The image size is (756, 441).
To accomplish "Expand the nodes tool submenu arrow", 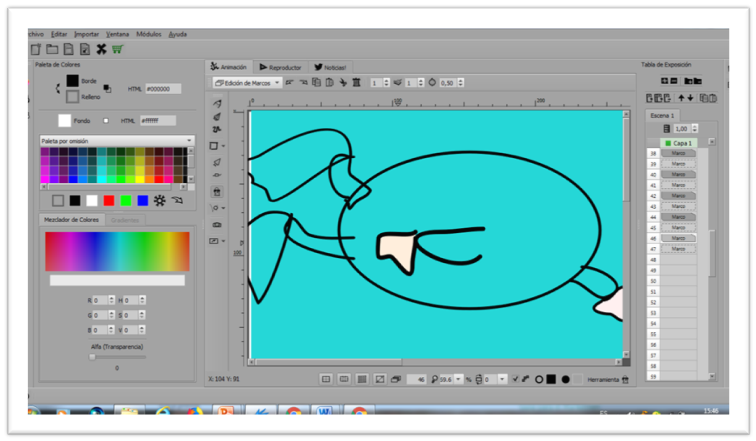I will click(x=223, y=208).
